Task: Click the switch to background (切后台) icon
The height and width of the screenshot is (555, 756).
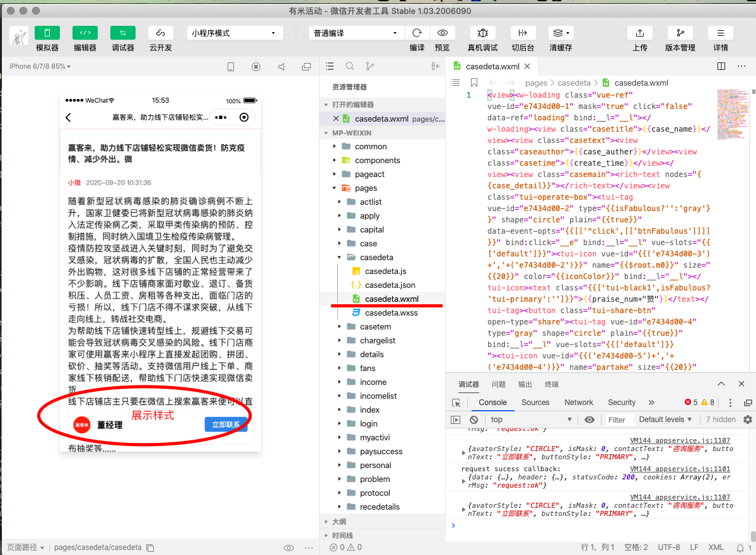Action: (523, 33)
